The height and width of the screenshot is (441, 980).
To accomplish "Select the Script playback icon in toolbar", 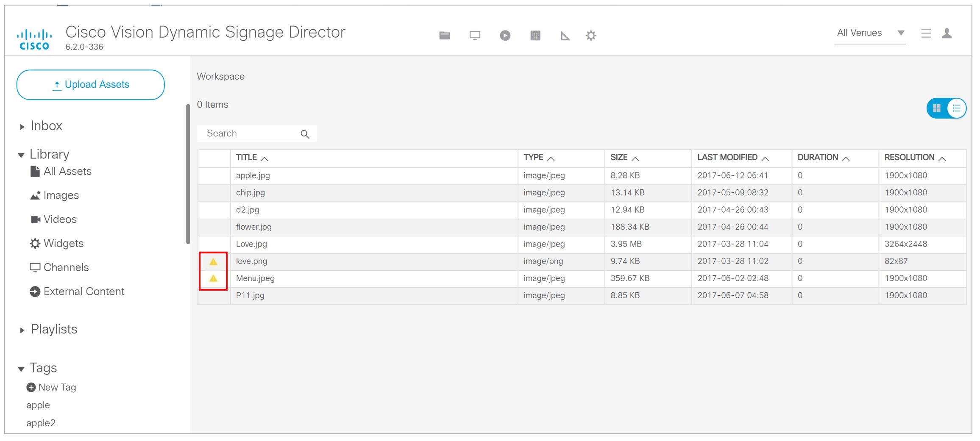I will [505, 36].
